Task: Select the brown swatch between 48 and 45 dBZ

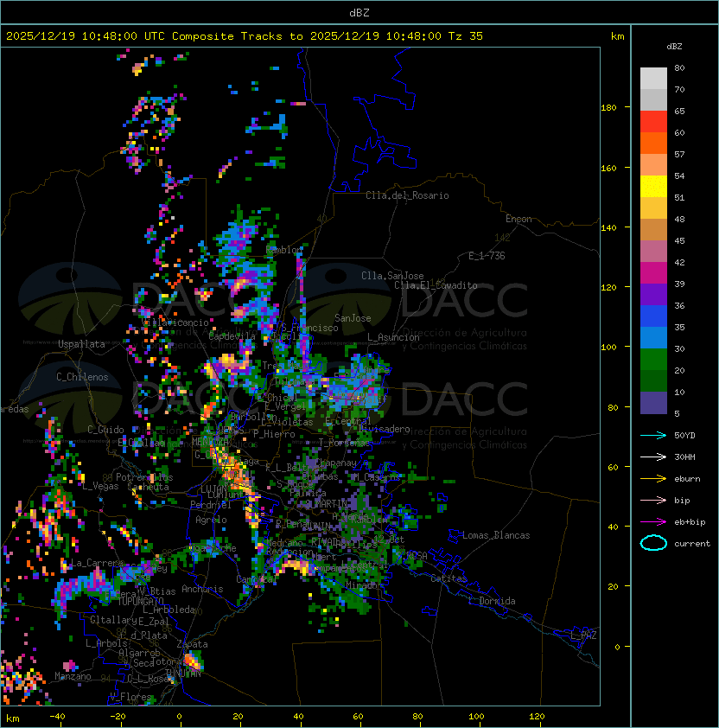Action: [x=653, y=230]
